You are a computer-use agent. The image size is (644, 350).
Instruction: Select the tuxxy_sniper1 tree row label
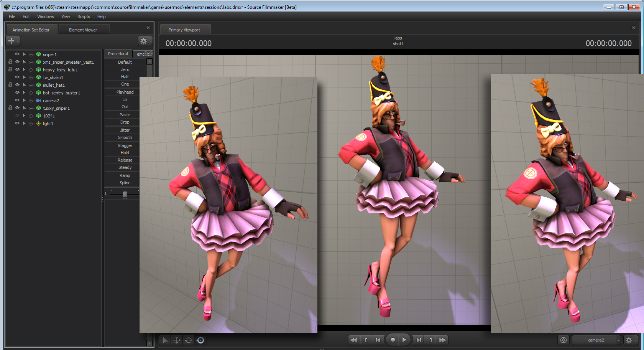(56, 108)
